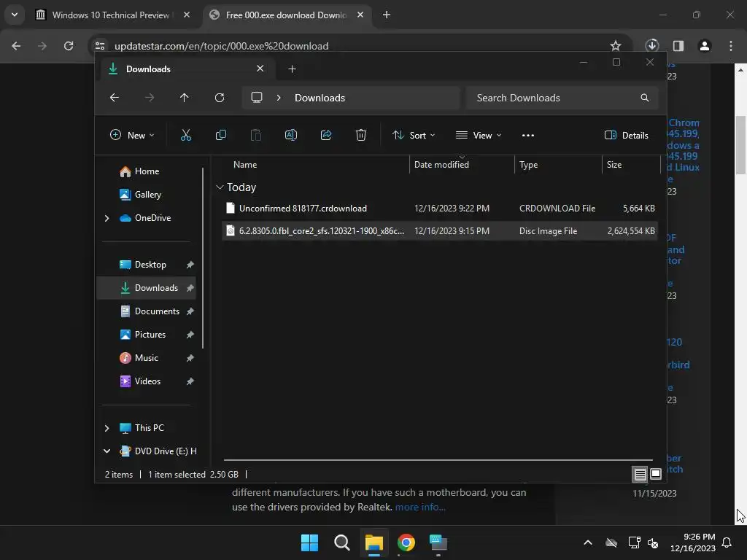Screen dimensions: 747x560
Task: Refresh the Downloads folder view
Action: pos(220,98)
